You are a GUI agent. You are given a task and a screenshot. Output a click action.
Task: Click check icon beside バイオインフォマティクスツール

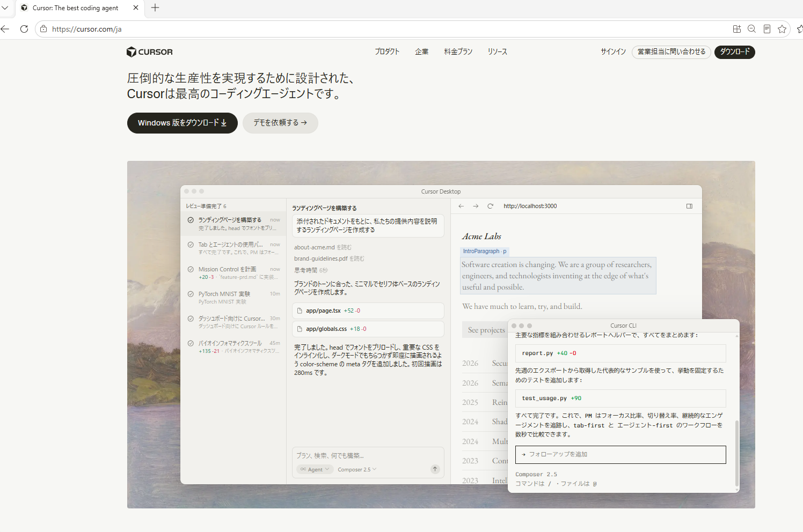[191, 343]
